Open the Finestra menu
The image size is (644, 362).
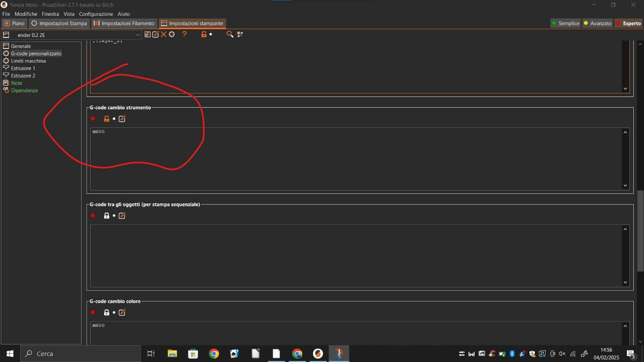point(50,14)
